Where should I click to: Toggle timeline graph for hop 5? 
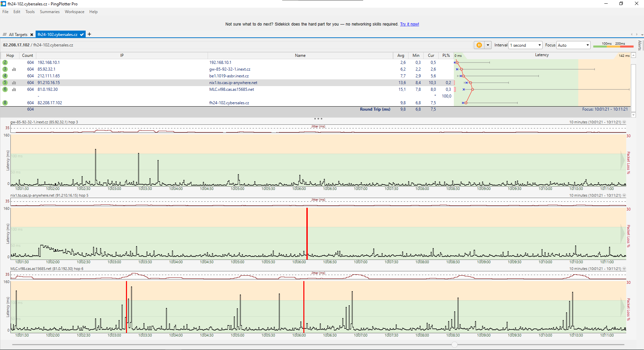[x=14, y=83]
